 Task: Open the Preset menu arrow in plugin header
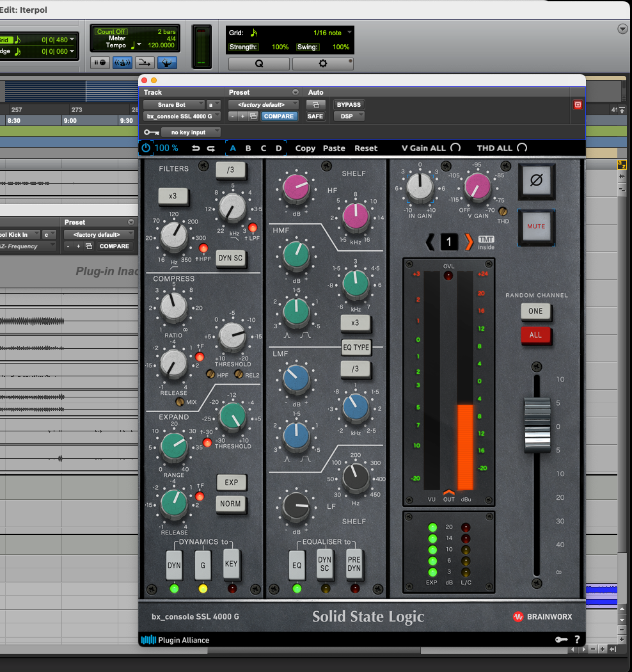tap(296, 92)
